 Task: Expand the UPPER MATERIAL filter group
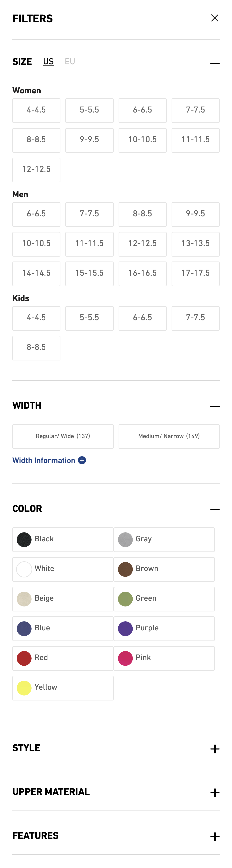[215, 793]
